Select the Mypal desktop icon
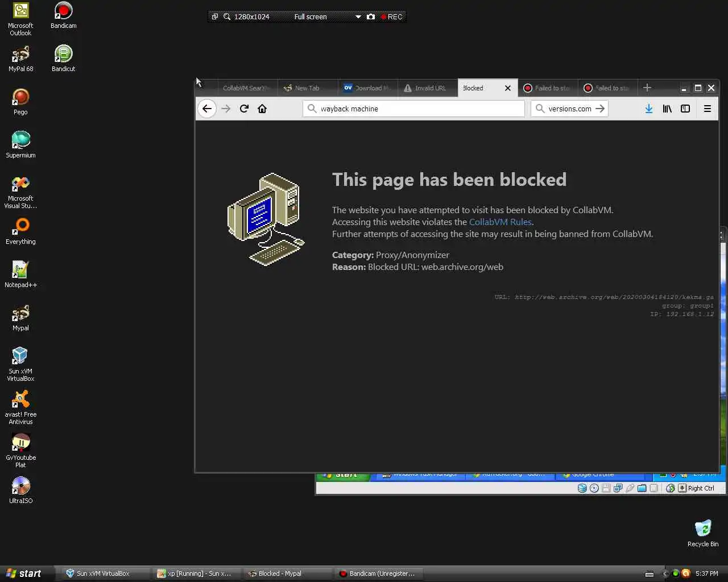Viewport: 728px width, 582px height. [x=20, y=318]
